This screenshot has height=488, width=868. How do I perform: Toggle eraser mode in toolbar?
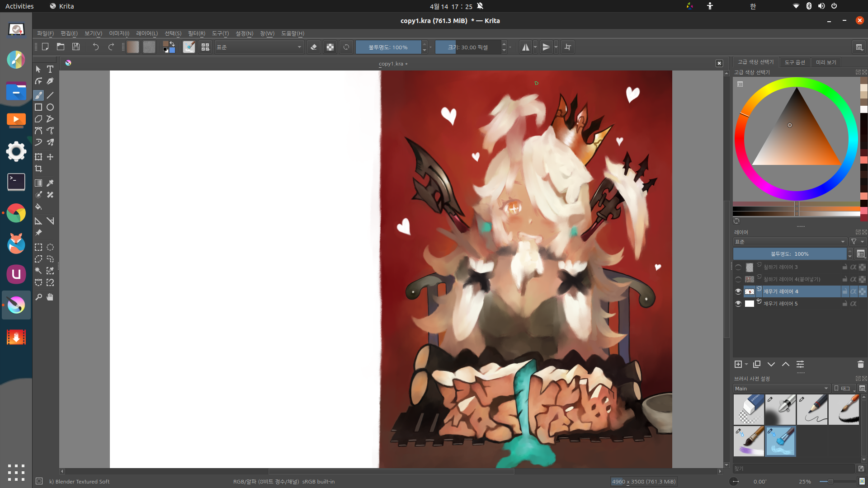(x=314, y=47)
